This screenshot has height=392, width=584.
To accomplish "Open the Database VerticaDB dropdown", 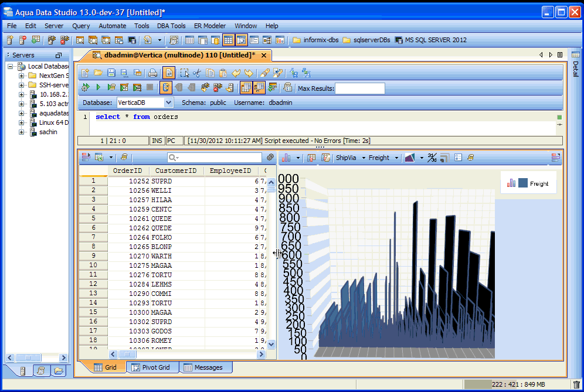I will click(x=169, y=103).
